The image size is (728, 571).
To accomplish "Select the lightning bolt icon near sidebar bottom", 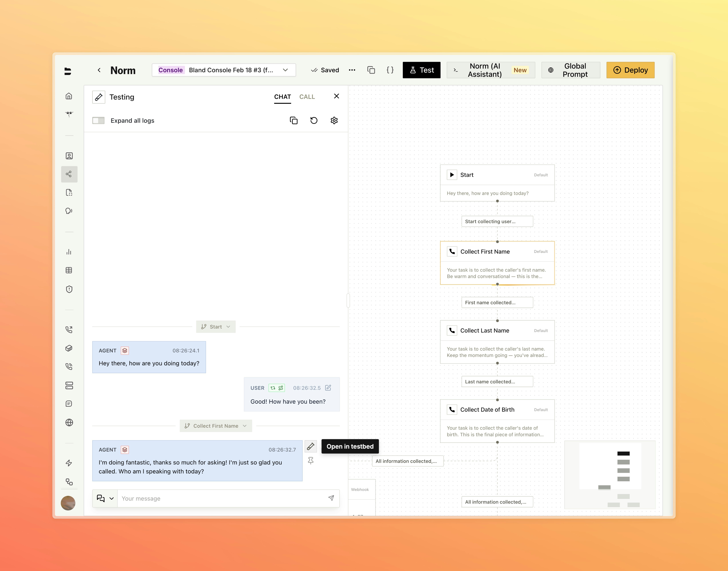I will [69, 463].
